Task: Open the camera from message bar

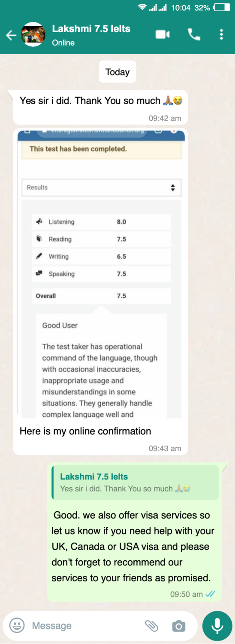Action: point(179,626)
